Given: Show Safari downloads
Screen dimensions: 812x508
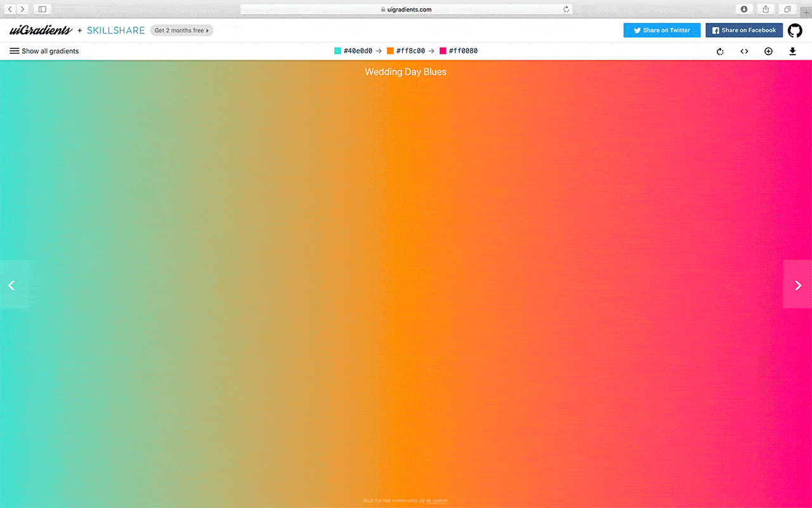Looking at the screenshot, I should pyautogui.click(x=744, y=10).
